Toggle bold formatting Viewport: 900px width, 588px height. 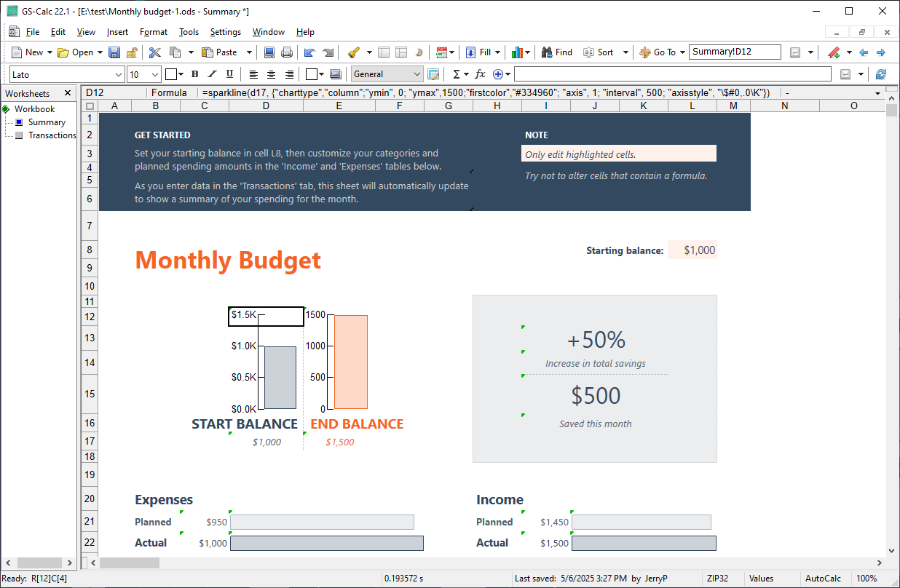pyautogui.click(x=194, y=73)
